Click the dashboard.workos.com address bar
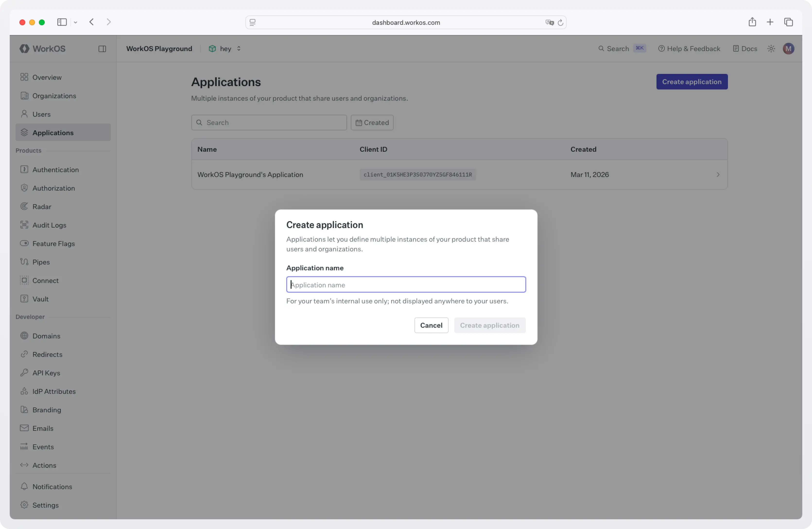Screen dimensions: 812x529 pyautogui.click(x=406, y=22)
